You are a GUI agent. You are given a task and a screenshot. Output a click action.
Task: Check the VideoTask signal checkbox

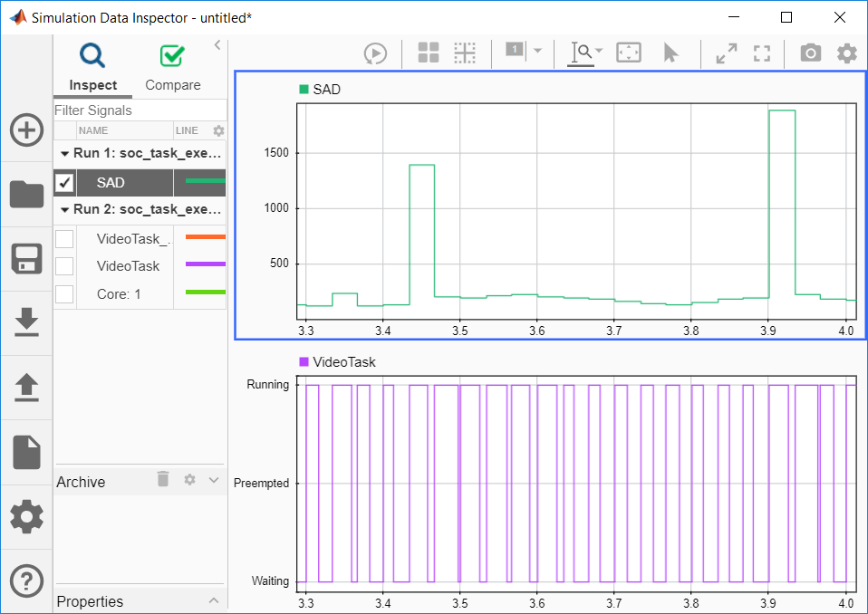tap(64, 266)
